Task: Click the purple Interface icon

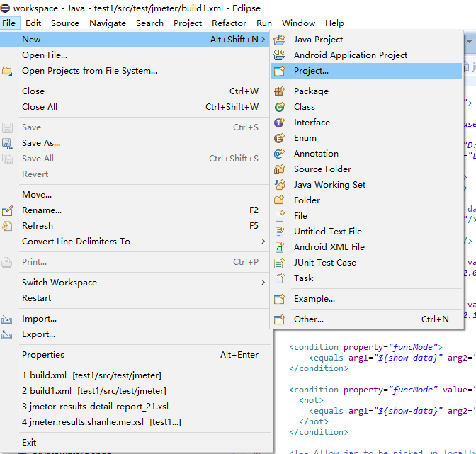Action: point(279,123)
